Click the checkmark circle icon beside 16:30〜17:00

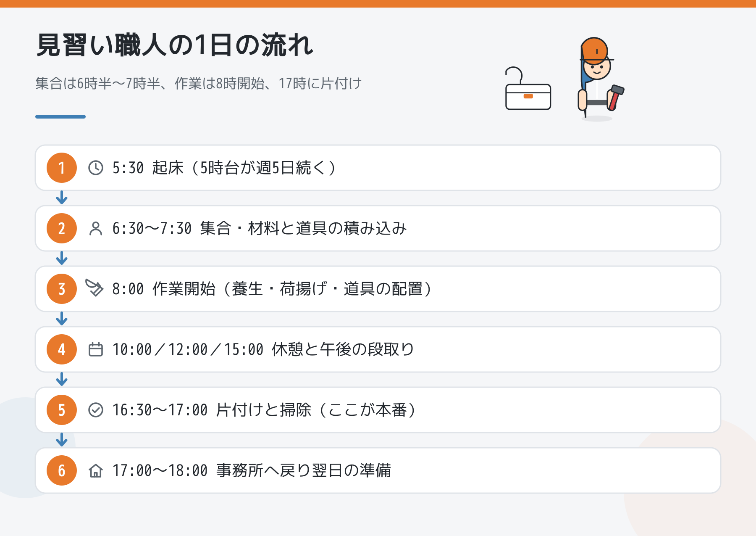point(96,410)
